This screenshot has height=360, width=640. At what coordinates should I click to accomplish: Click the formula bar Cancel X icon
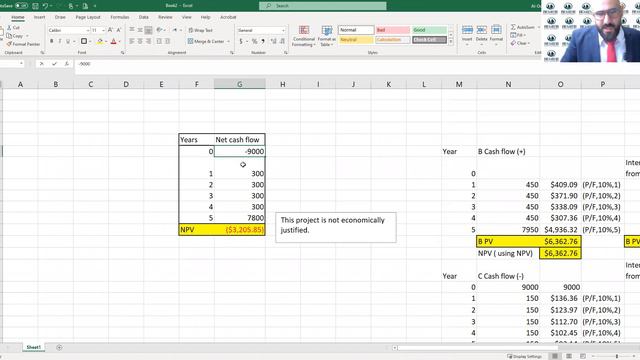click(x=41, y=64)
